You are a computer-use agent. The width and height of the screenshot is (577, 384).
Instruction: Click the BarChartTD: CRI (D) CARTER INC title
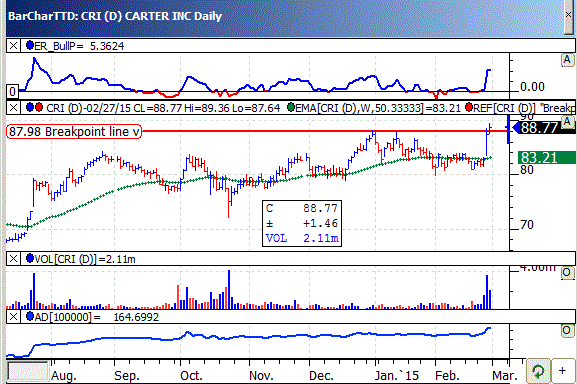(115, 16)
